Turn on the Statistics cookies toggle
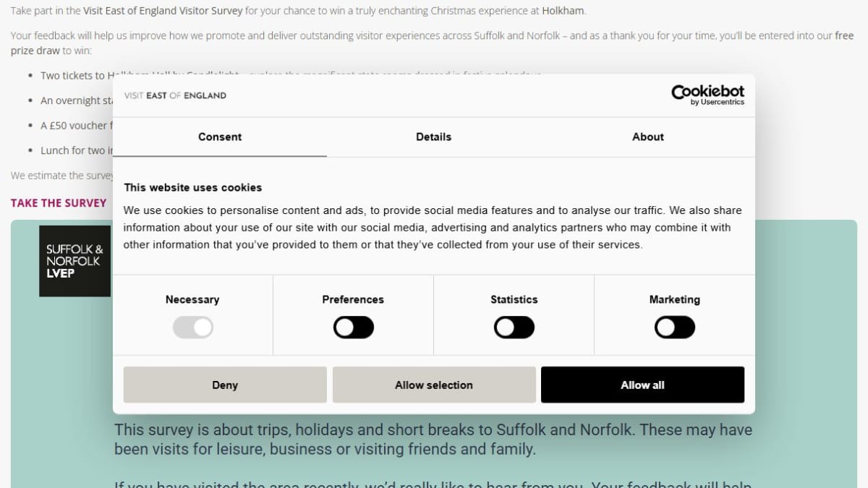 click(514, 328)
